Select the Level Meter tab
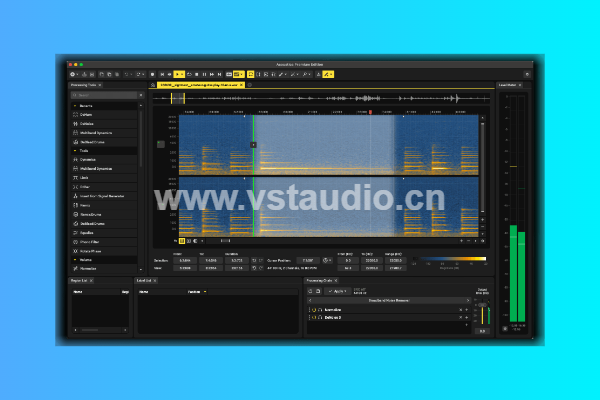This screenshot has width=600, height=400. [x=507, y=85]
